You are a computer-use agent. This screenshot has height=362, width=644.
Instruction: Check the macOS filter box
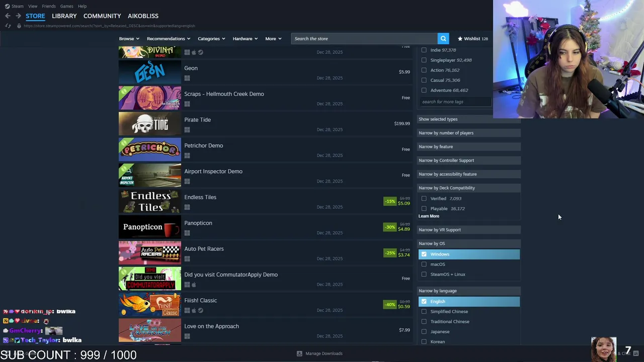coord(424,264)
